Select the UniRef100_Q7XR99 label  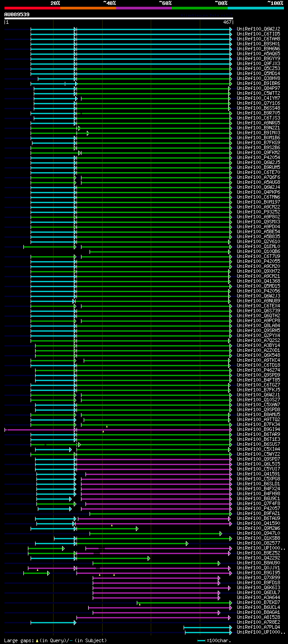(258, 577)
